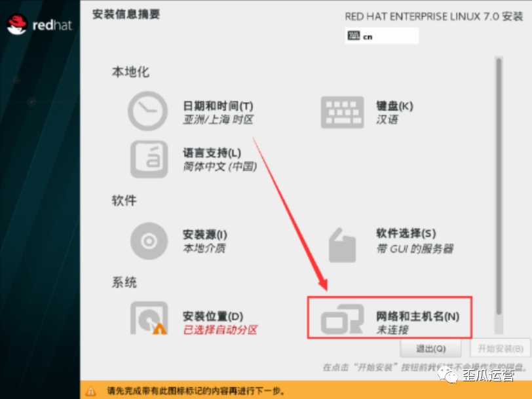The width and height of the screenshot is (532, 399).
Task: Click the 亚洲/上海 时区 status text
Action: click(218, 119)
